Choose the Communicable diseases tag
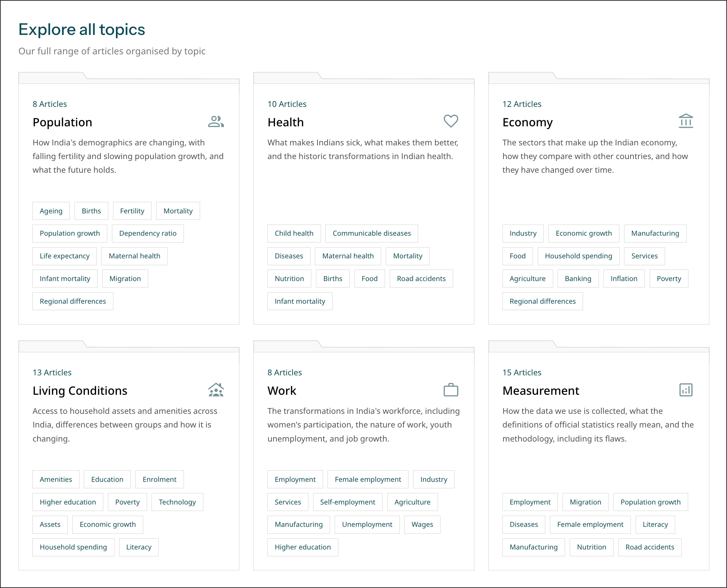 371,234
